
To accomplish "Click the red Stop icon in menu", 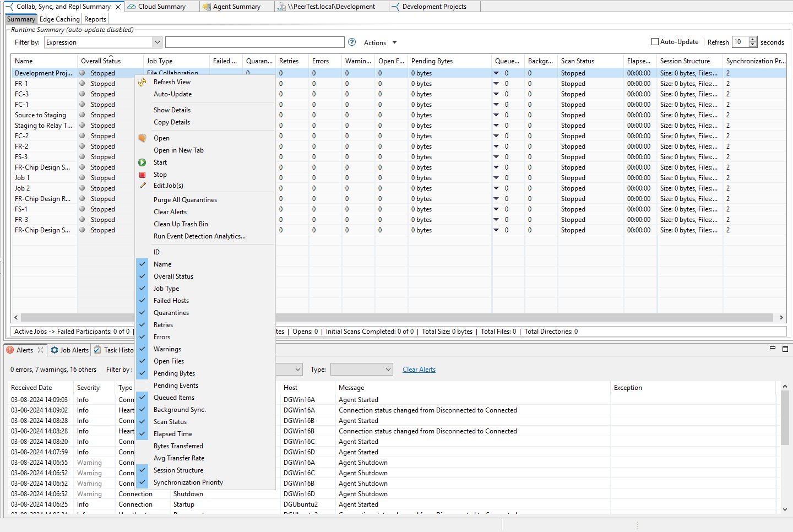I will (142, 175).
